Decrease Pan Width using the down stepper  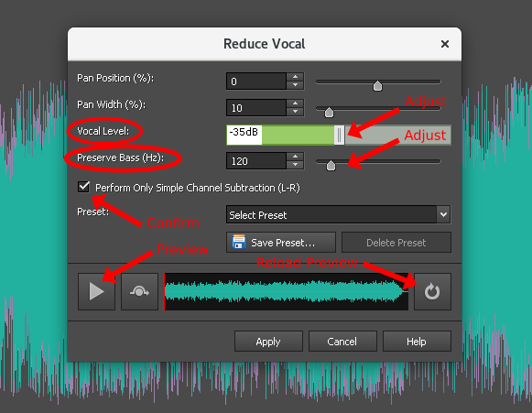point(295,112)
